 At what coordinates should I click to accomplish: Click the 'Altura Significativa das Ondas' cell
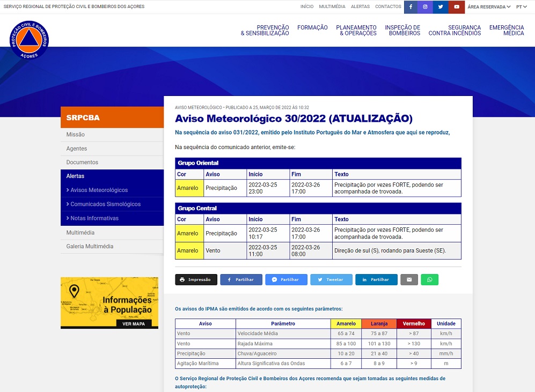(283, 364)
